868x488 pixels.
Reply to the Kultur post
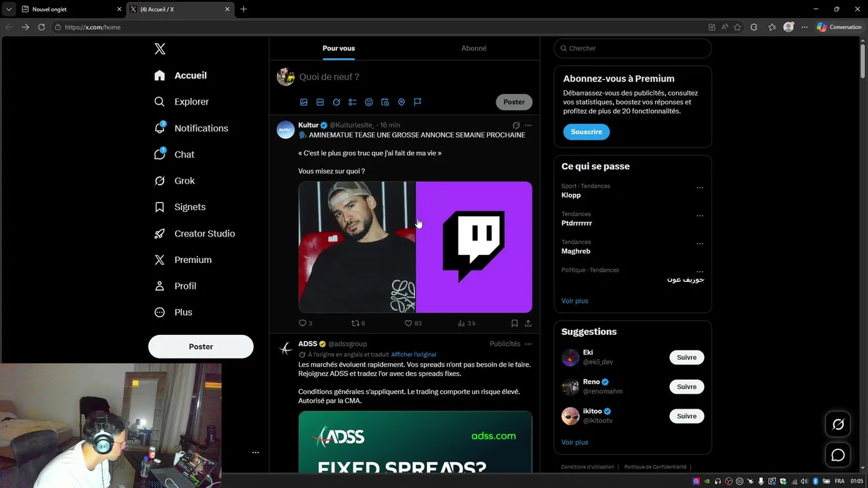tap(305, 323)
